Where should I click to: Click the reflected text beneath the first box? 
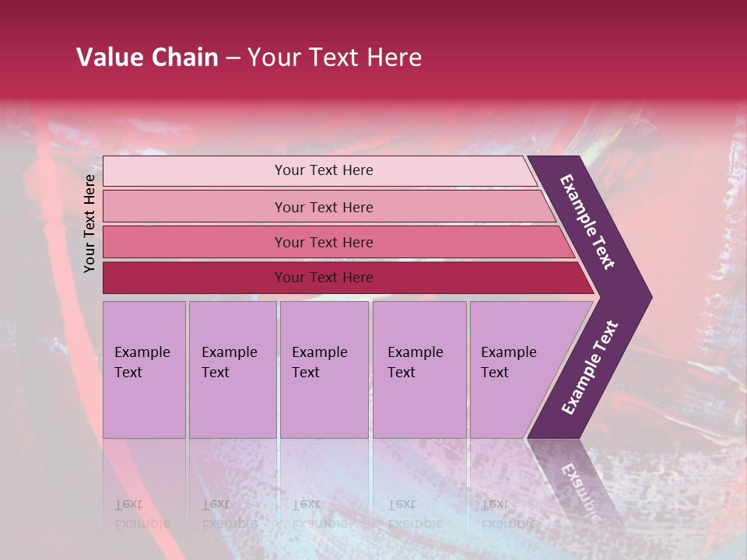tap(142, 513)
